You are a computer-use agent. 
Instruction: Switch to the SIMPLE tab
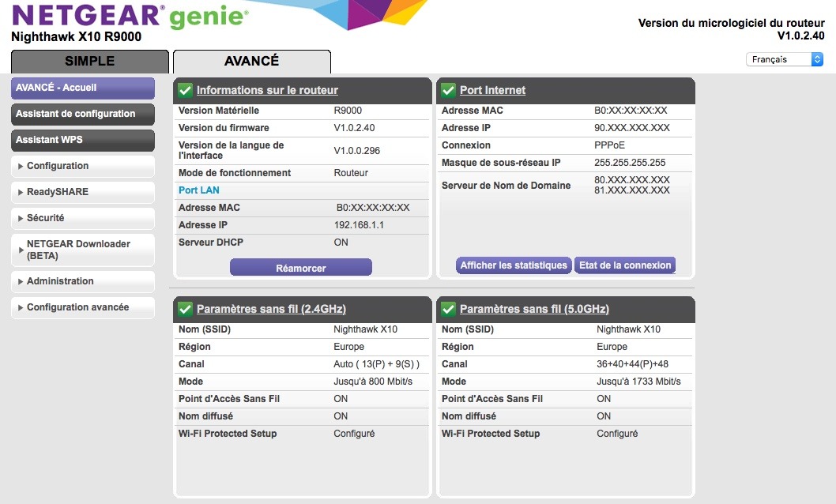[x=89, y=62]
